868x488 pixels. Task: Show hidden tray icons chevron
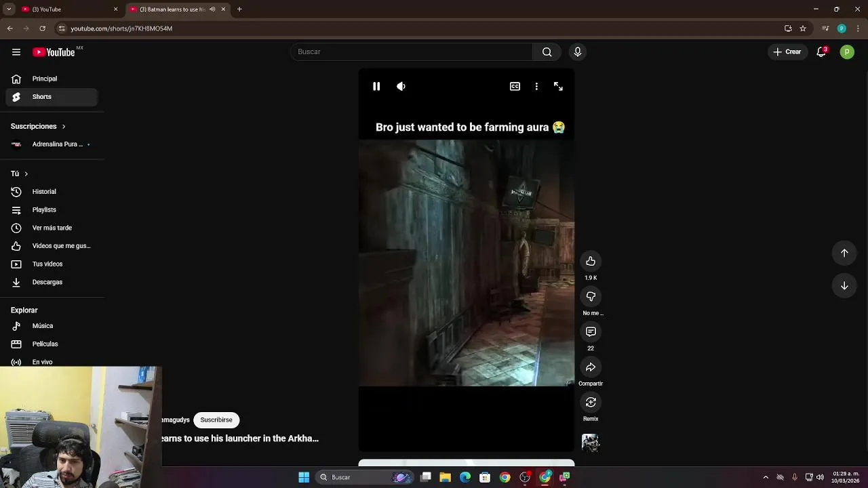pos(766,477)
